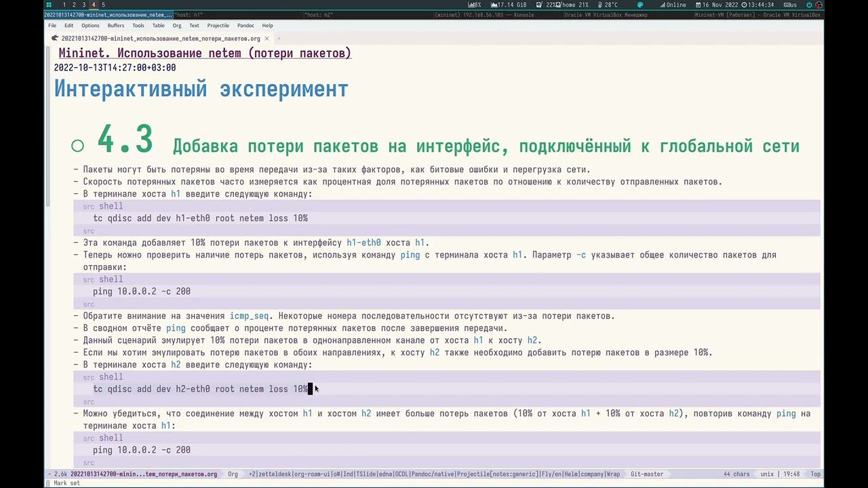Open the Buffers menu
This screenshot has width=868, height=488.
(116, 26)
